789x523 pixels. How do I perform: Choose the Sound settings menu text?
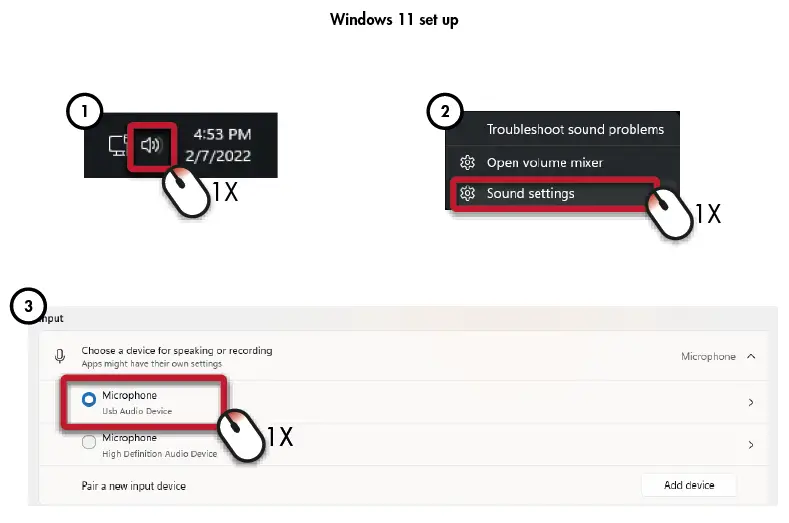coord(530,193)
